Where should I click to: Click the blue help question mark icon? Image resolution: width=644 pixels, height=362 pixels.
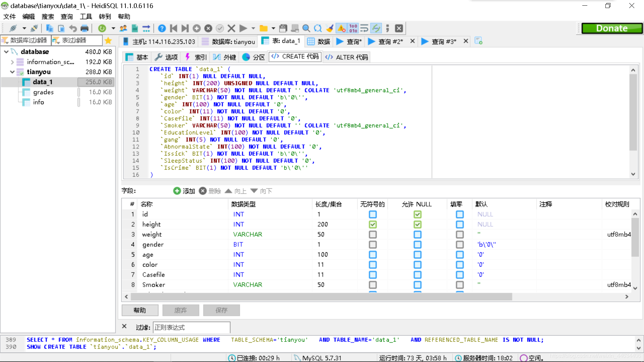click(x=162, y=28)
